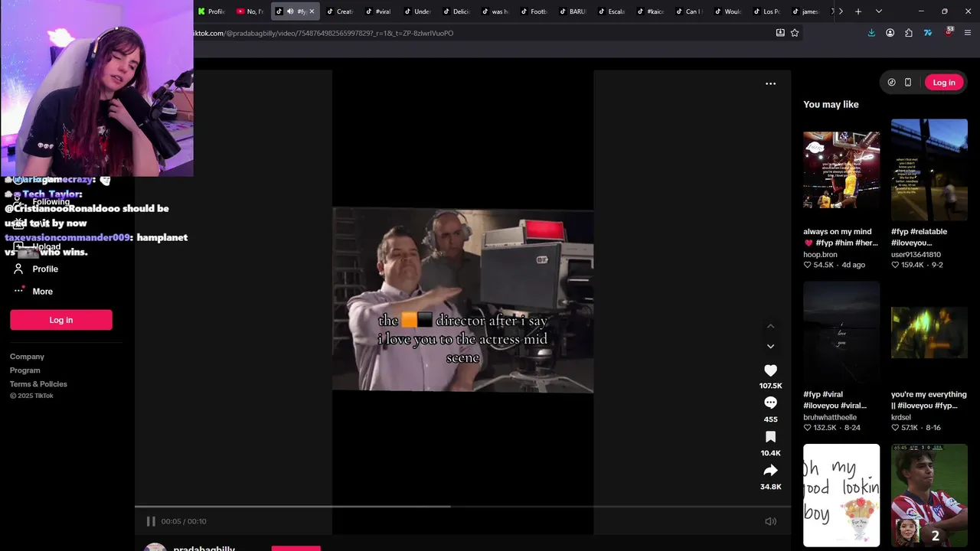Screen dimensions: 980x551
Task: Open the TikTok coins icon beside Log in
Action: click(891, 83)
